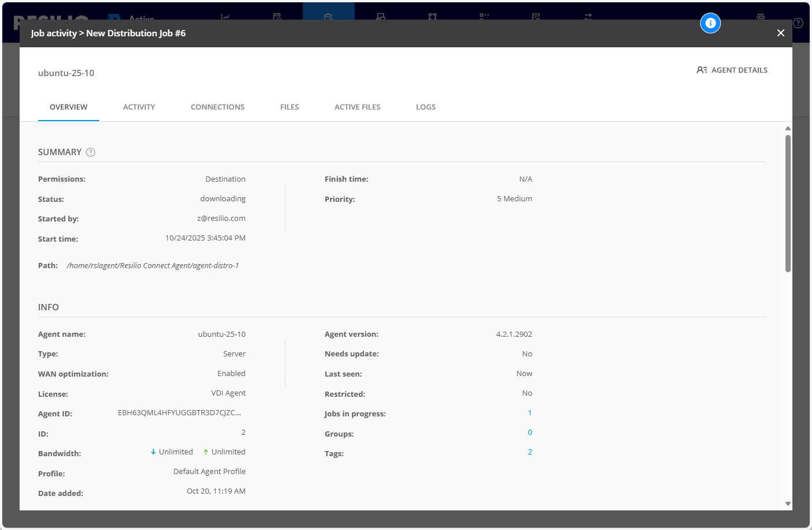812x530 pixels.
Task: Close the job activity dialog
Action: coord(781,33)
